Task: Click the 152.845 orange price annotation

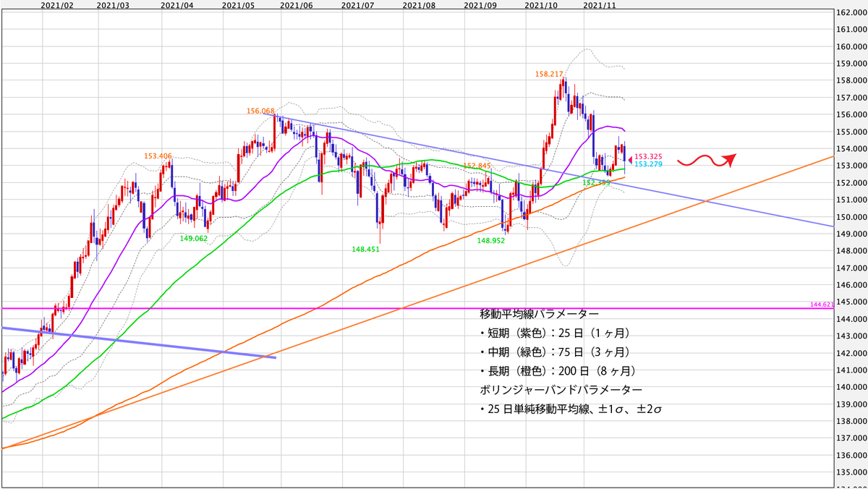Action: pos(477,166)
